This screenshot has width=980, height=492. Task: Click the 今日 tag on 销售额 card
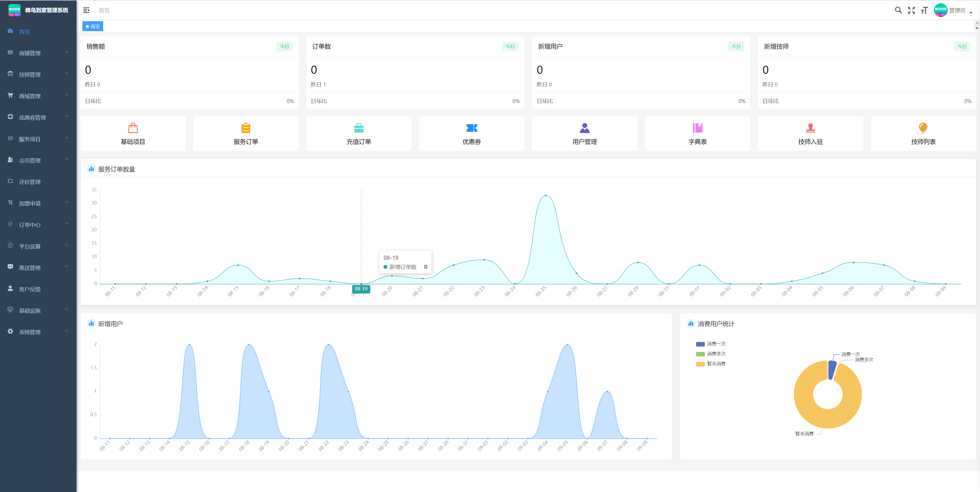(x=285, y=46)
